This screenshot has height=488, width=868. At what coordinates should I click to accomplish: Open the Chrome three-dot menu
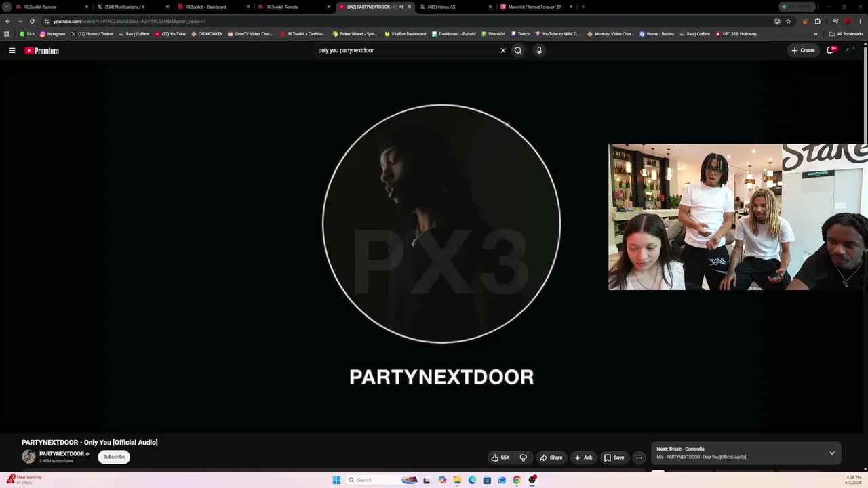pyautogui.click(x=860, y=21)
